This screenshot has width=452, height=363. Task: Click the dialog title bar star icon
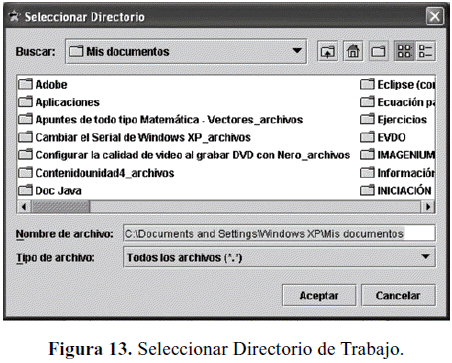pyautogui.click(x=14, y=16)
